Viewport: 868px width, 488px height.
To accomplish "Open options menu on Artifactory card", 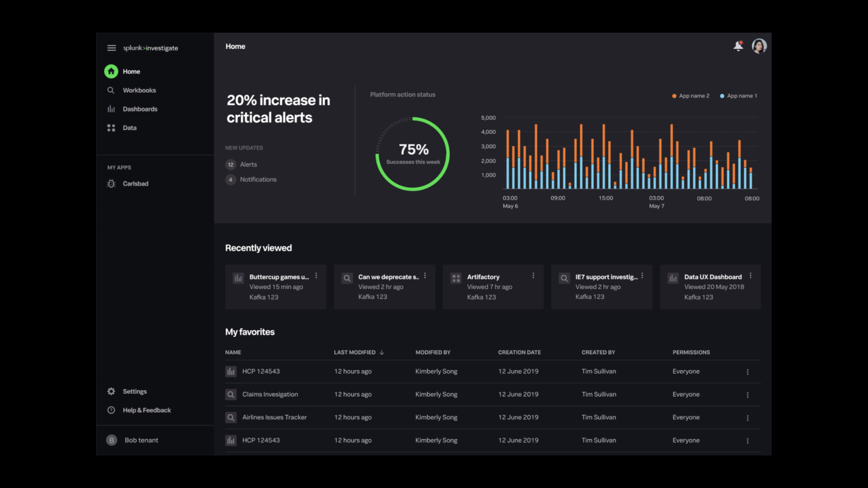I will (533, 276).
